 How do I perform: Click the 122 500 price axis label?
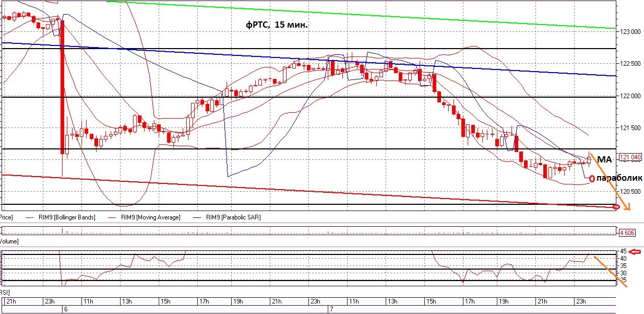630,64
